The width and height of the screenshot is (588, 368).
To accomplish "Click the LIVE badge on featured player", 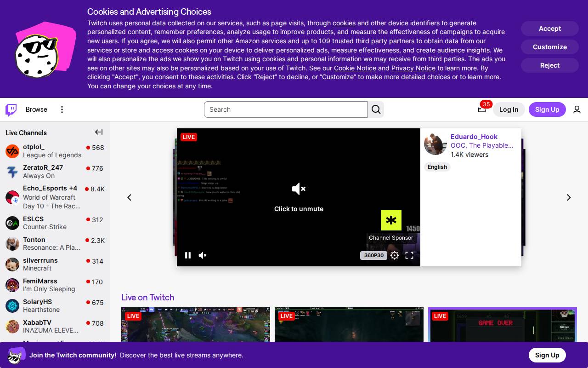I will [189, 137].
